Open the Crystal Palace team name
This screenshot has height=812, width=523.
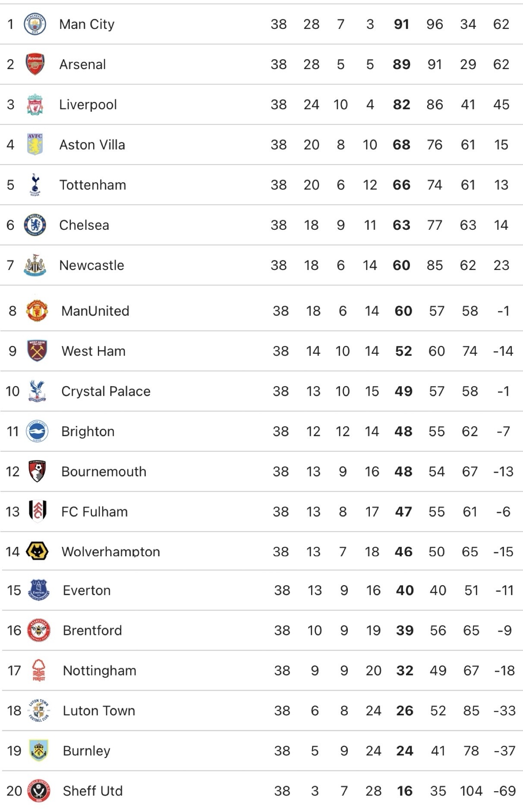coord(106,391)
